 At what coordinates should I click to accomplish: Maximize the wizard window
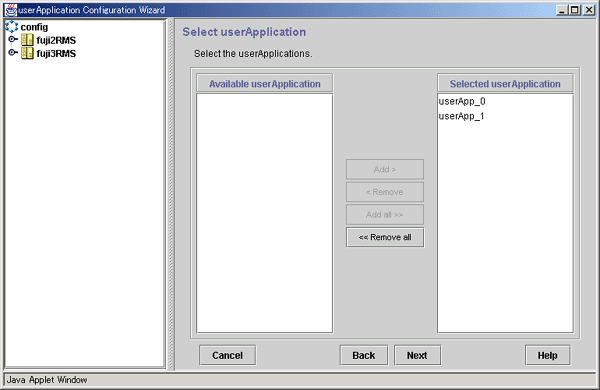pyautogui.click(x=575, y=10)
